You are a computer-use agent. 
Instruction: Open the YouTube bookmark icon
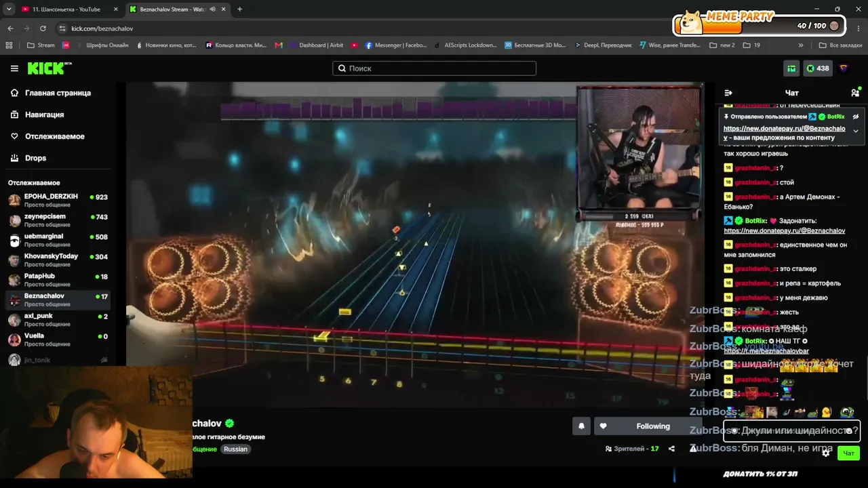[x=355, y=45]
